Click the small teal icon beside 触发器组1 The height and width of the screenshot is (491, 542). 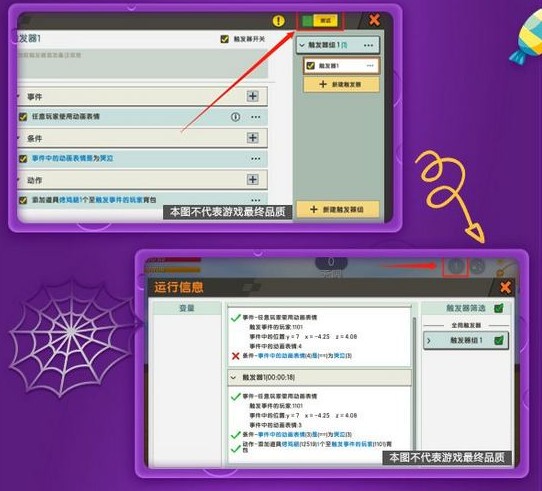344,45
